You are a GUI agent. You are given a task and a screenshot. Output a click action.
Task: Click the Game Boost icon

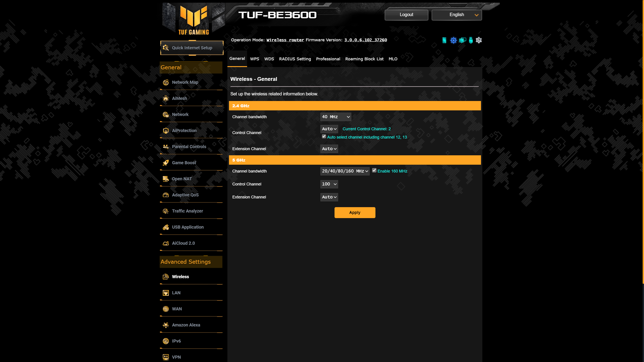pos(166,163)
